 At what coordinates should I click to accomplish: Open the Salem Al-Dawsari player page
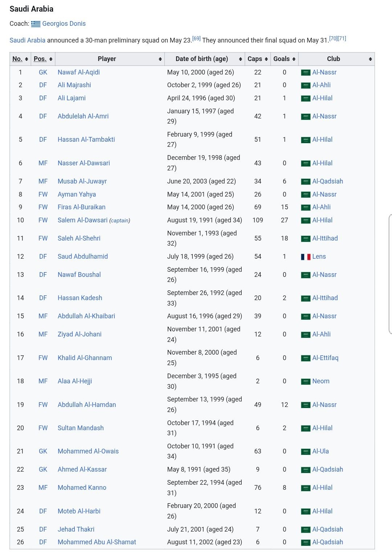[82, 220]
